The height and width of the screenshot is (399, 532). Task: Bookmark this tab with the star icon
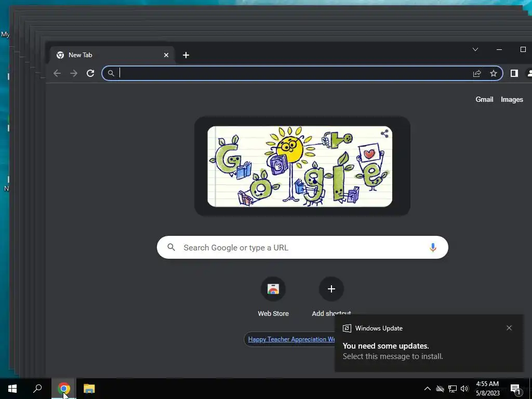pos(494,73)
